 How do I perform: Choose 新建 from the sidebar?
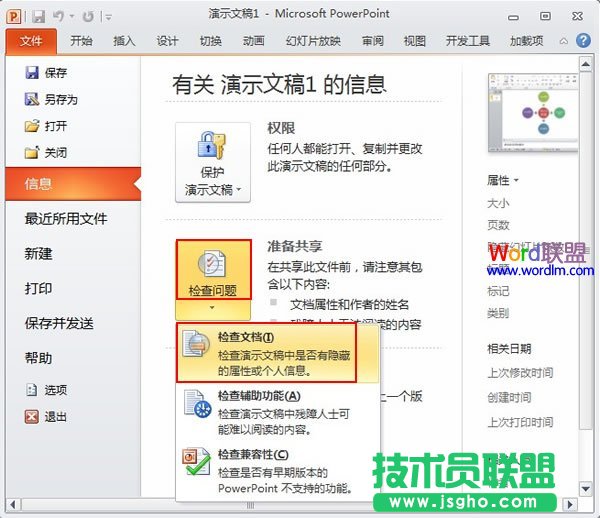coord(38,254)
